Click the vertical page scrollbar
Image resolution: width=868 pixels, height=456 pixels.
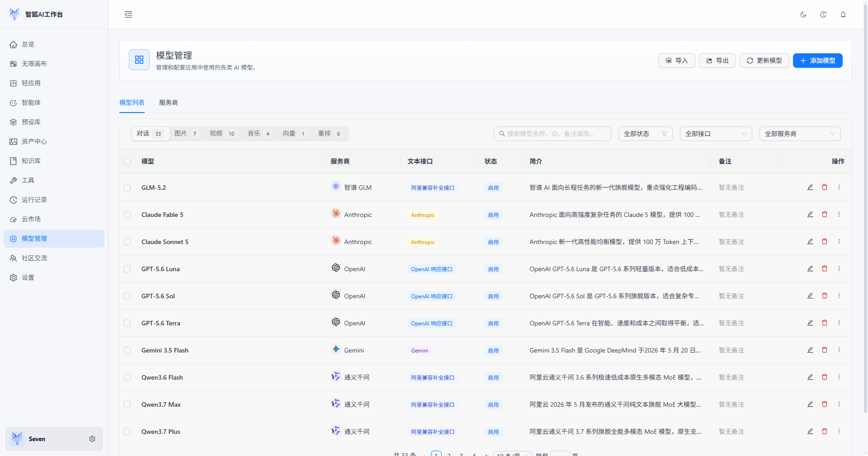[x=865, y=208]
